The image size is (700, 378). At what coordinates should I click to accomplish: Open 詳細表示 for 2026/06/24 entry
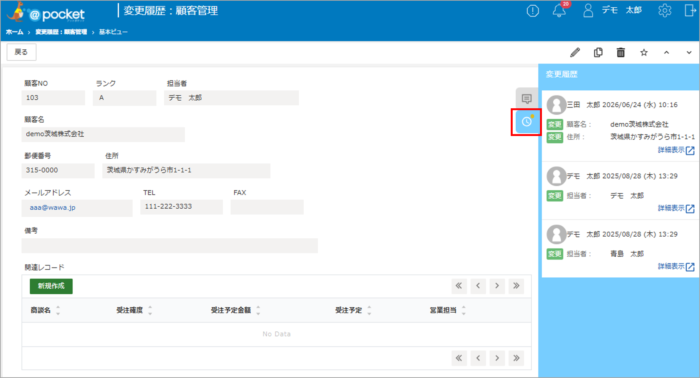click(676, 150)
